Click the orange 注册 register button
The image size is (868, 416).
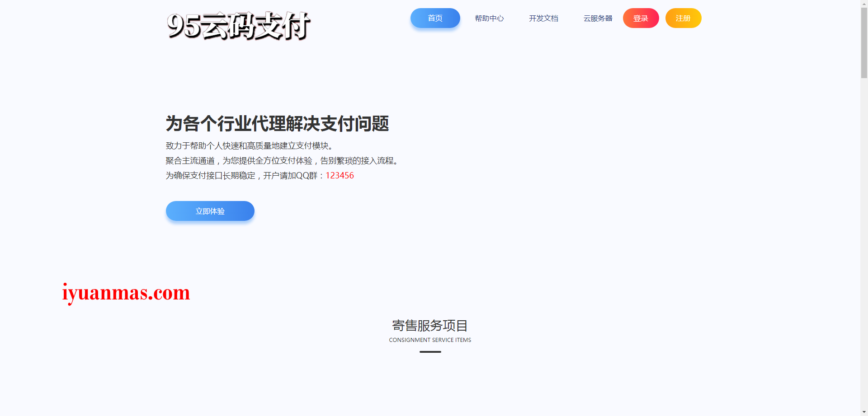point(683,18)
